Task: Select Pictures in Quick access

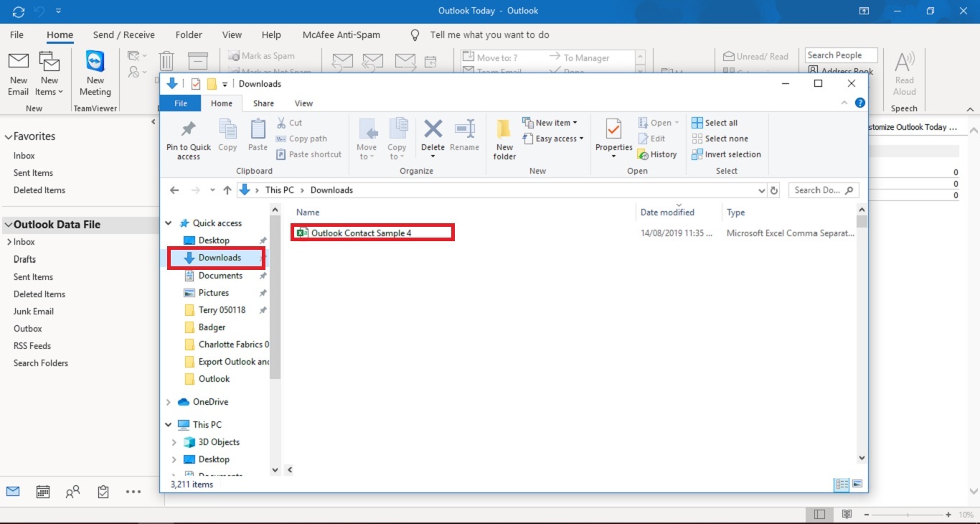Action: pyautogui.click(x=214, y=293)
